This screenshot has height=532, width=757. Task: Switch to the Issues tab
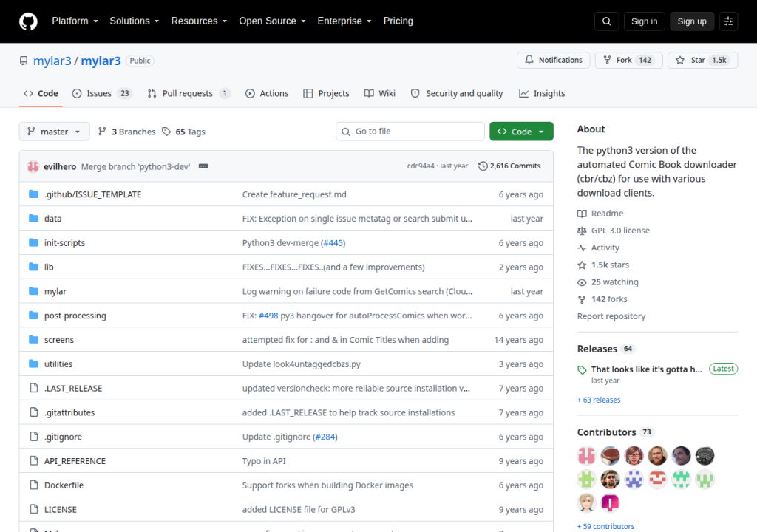click(x=102, y=93)
